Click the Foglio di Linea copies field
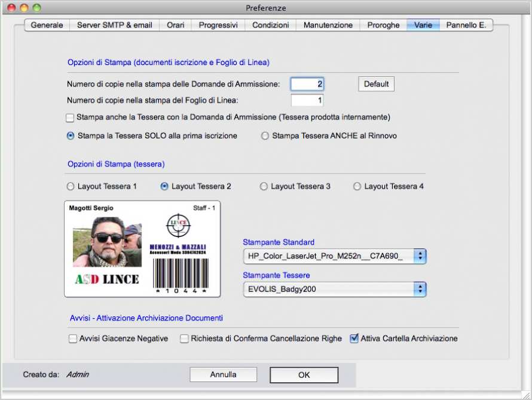532x400 pixels. pos(307,100)
